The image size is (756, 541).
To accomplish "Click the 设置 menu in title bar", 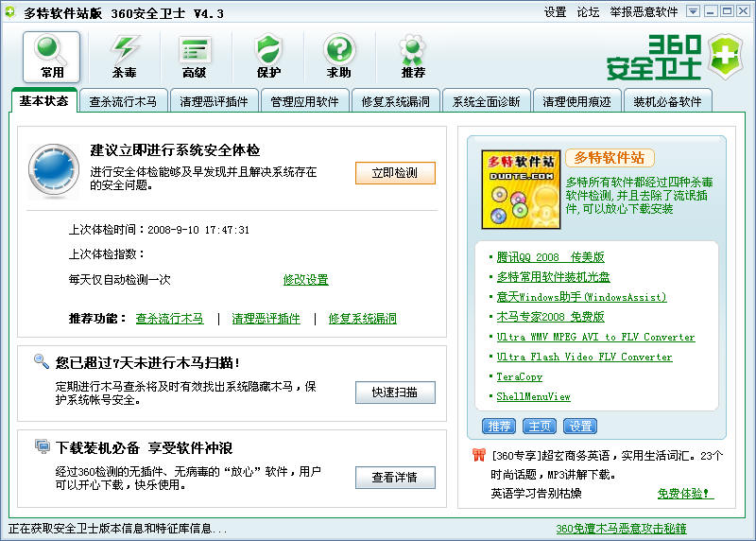I will (x=556, y=12).
